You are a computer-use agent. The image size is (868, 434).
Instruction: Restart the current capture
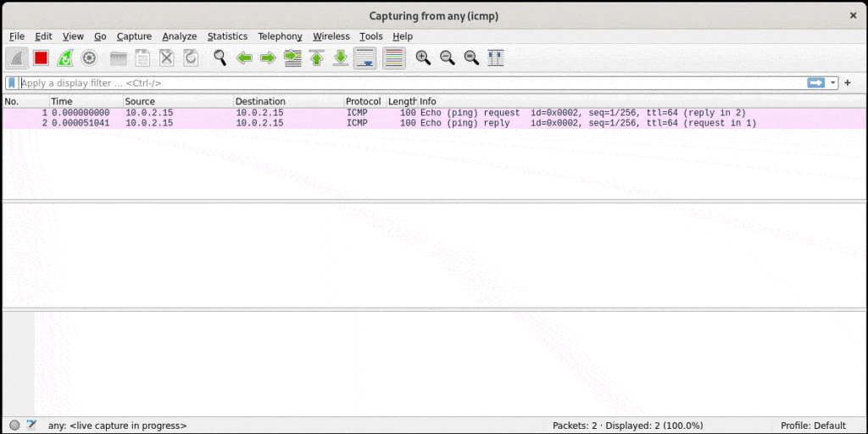click(x=64, y=58)
